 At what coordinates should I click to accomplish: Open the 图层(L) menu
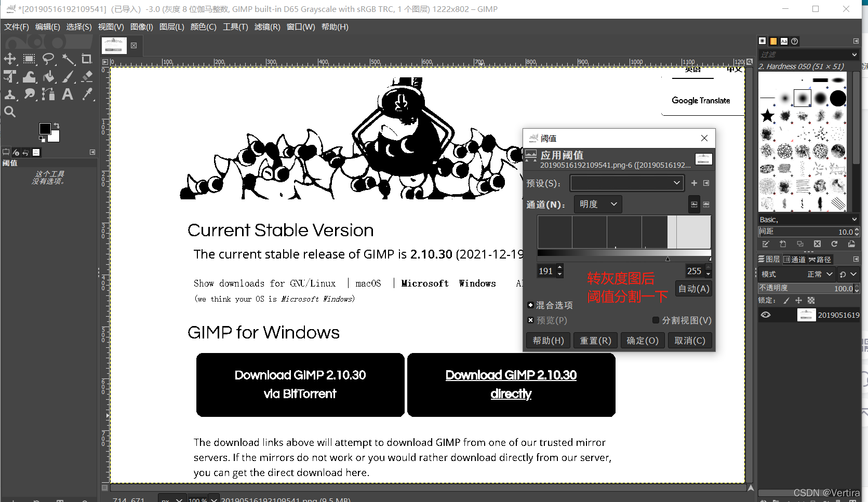click(x=172, y=27)
